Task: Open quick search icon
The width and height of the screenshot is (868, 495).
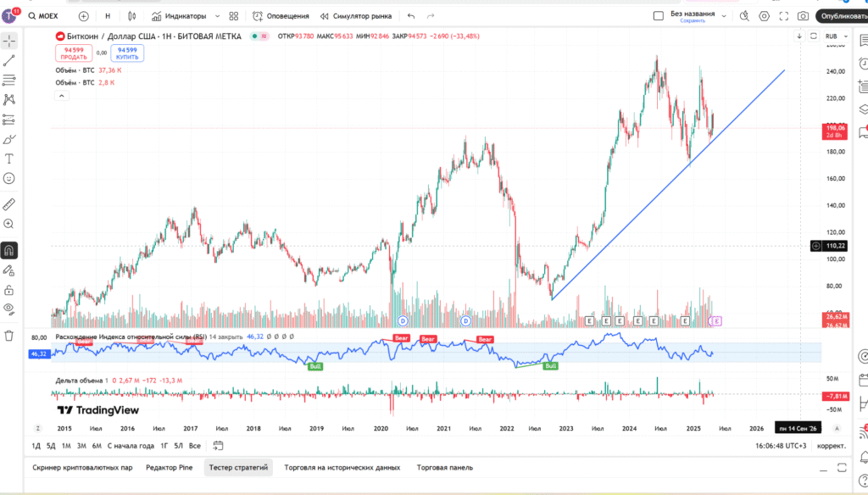Action: coord(744,16)
